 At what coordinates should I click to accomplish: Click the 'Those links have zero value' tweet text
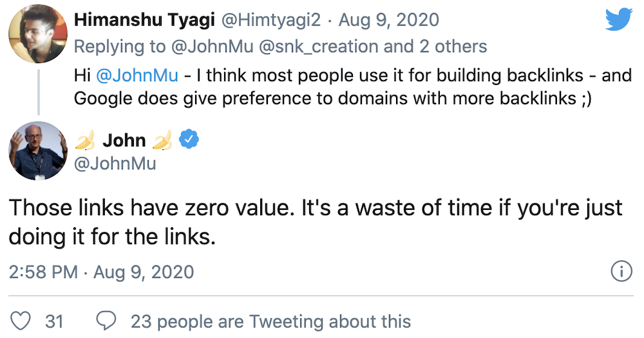[x=316, y=222]
